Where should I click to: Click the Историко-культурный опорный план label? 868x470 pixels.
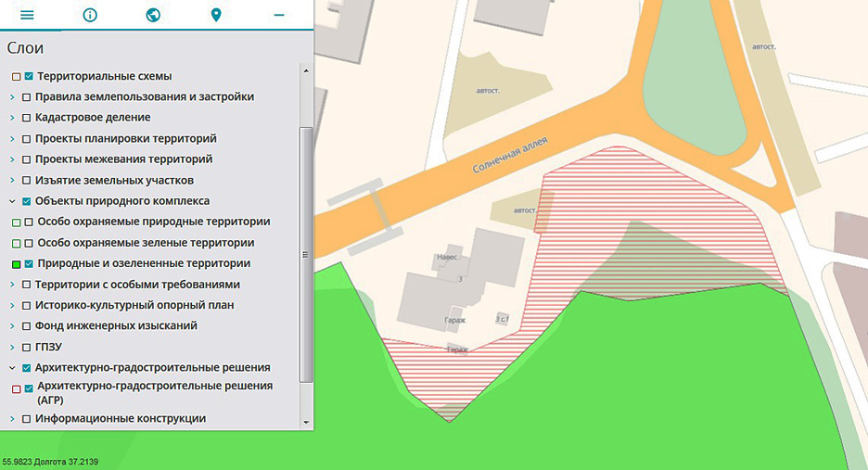134,306
